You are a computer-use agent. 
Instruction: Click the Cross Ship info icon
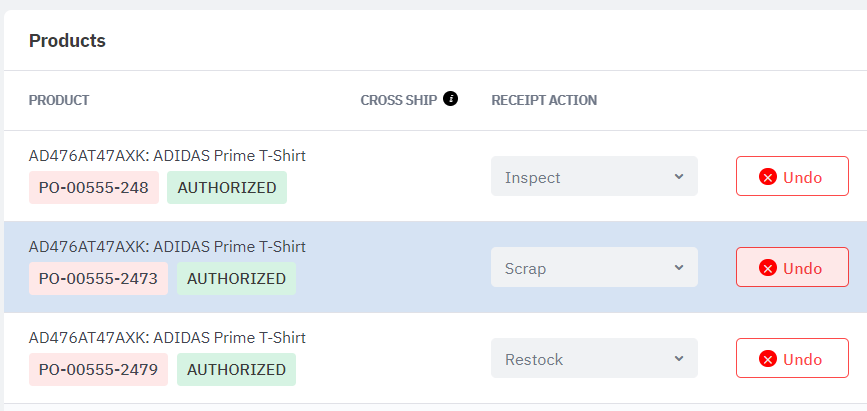(451, 99)
